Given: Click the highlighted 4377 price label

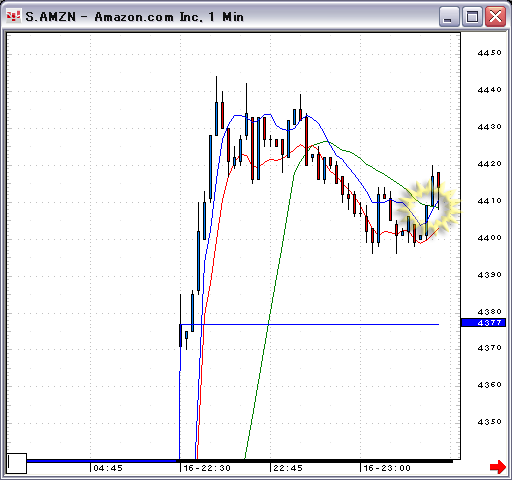Looking at the screenshot, I should click(x=483, y=323).
